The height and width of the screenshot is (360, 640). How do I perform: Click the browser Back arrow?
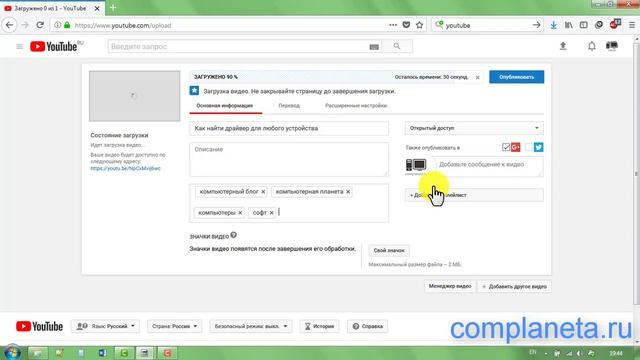pyautogui.click(x=10, y=25)
